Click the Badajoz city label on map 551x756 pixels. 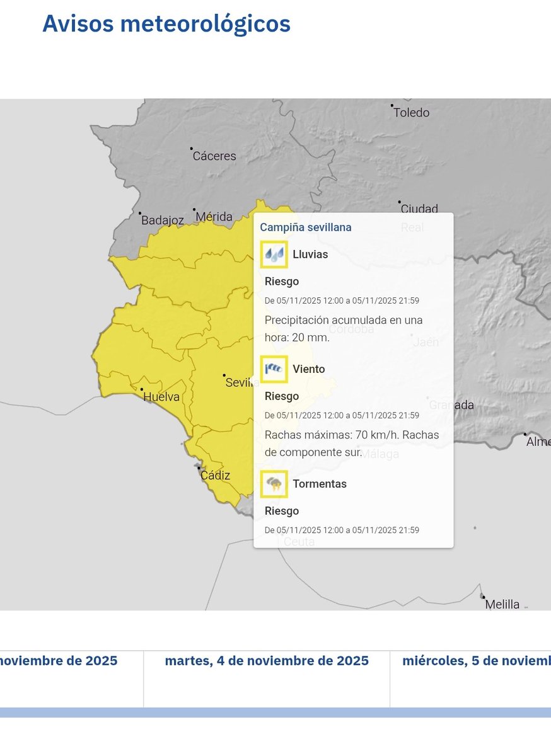163,220
